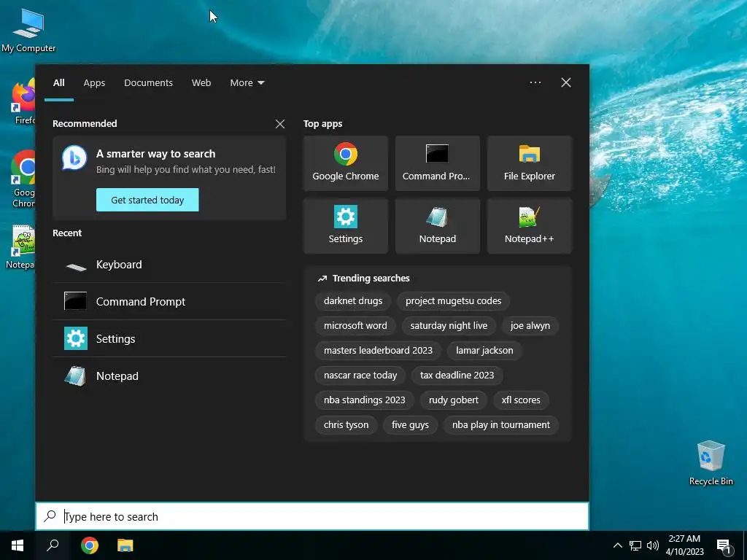The height and width of the screenshot is (560, 747).
Task: Search trending 'rudy gobert'
Action: [454, 400]
